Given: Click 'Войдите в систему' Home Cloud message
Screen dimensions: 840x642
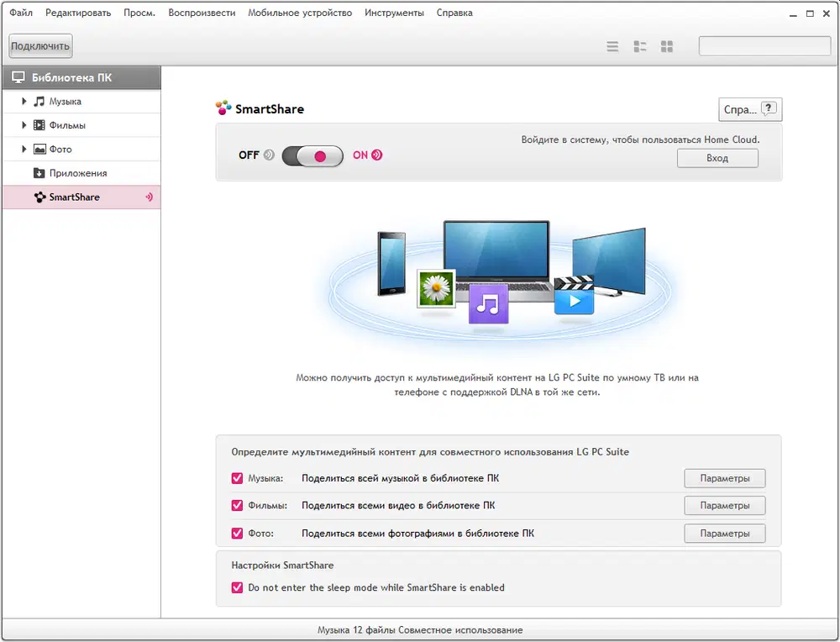Looking at the screenshot, I should 640,139.
